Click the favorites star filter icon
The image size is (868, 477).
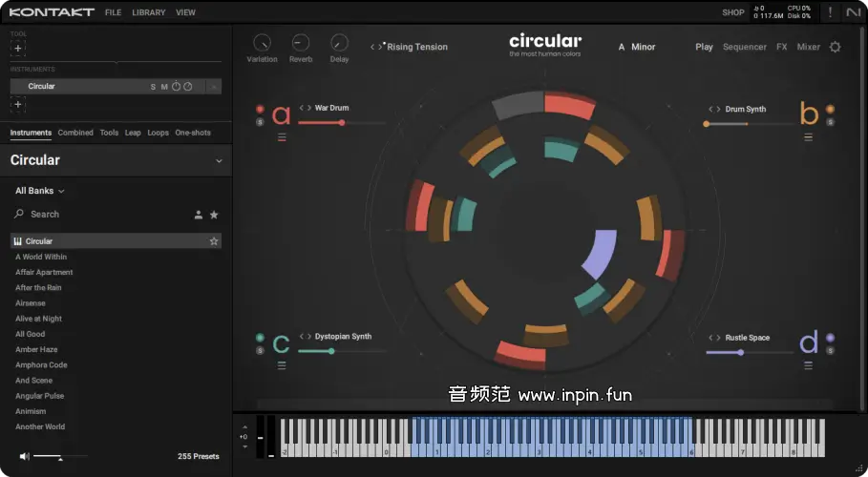click(x=214, y=215)
